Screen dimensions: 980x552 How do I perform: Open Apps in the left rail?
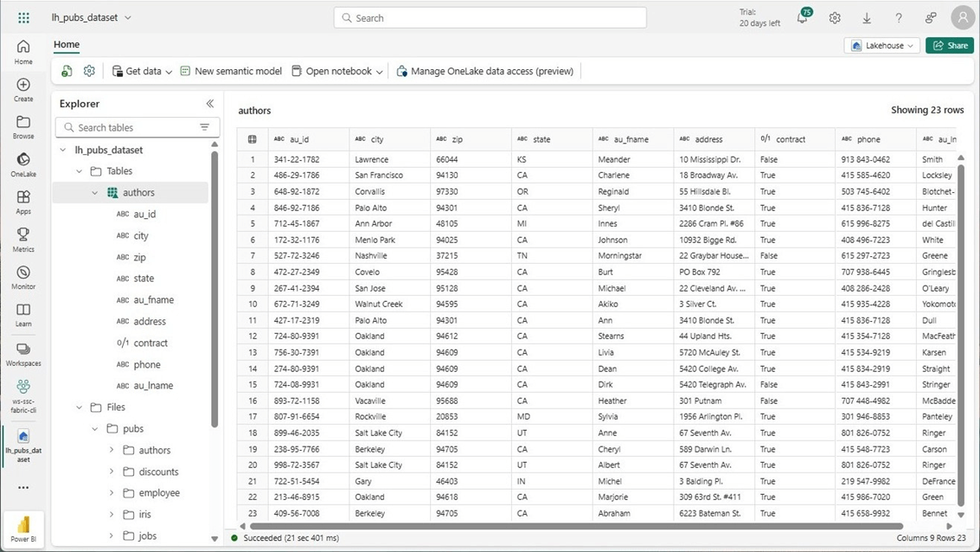[23, 202]
